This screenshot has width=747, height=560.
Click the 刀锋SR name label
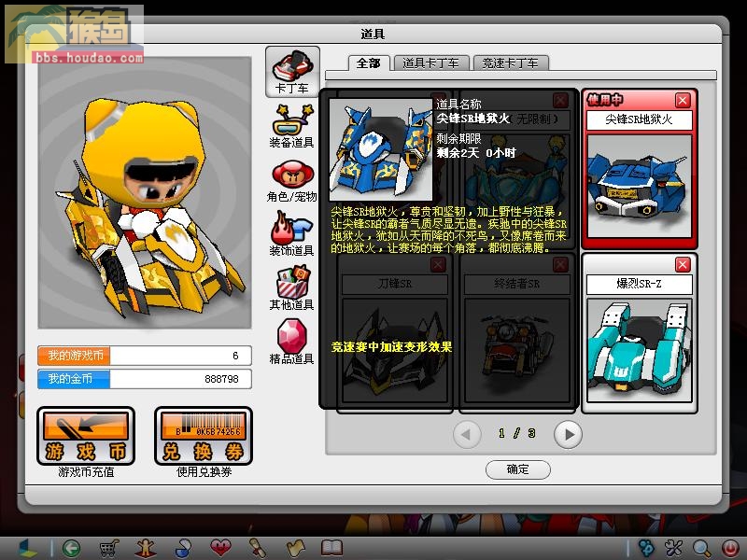395,285
